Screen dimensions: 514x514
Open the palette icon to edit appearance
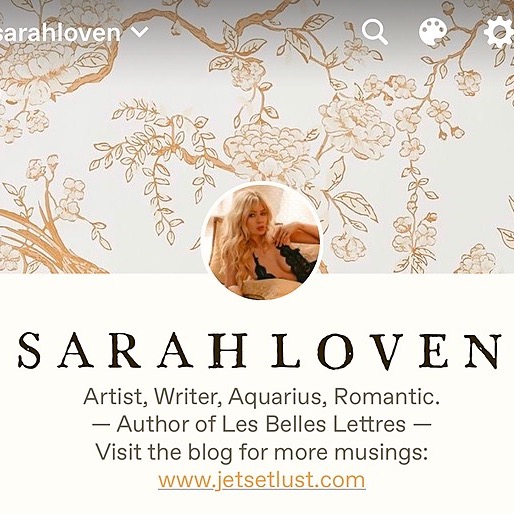pos(433,32)
